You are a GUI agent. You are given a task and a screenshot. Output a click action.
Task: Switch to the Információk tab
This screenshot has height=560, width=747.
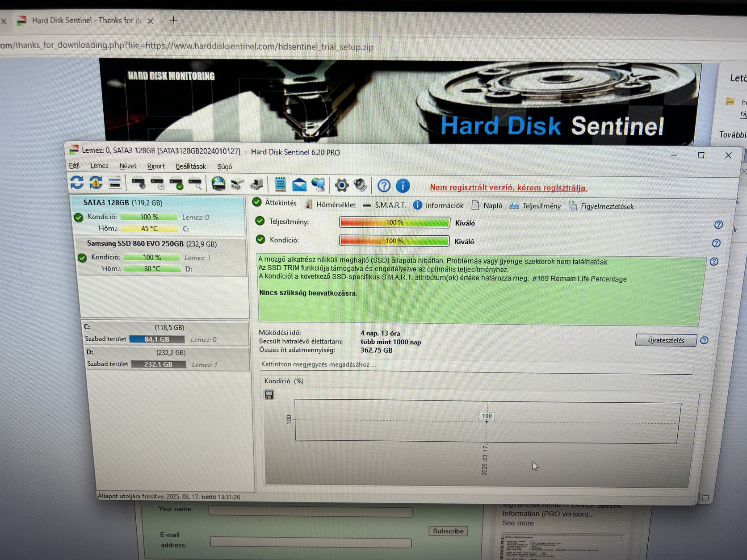(x=438, y=205)
